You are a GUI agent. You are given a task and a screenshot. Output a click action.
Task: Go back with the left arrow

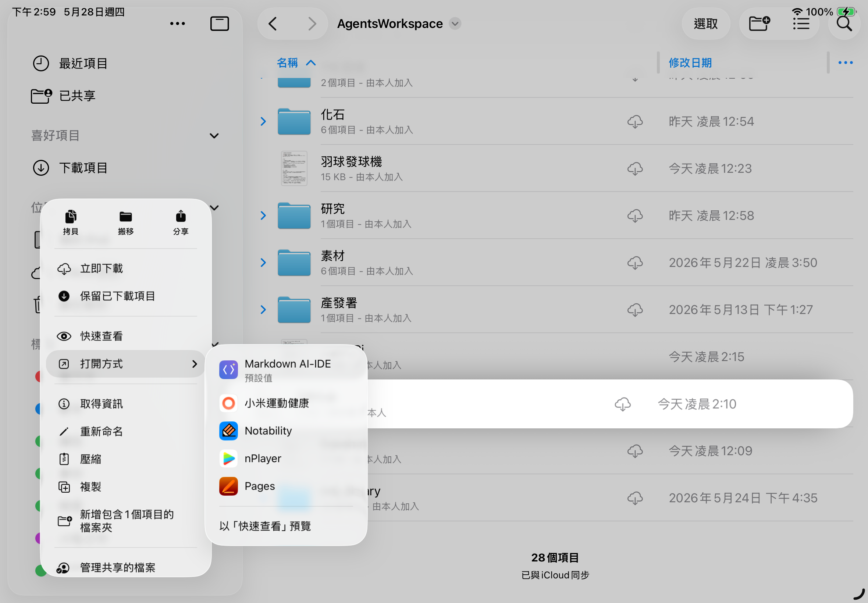(x=273, y=24)
